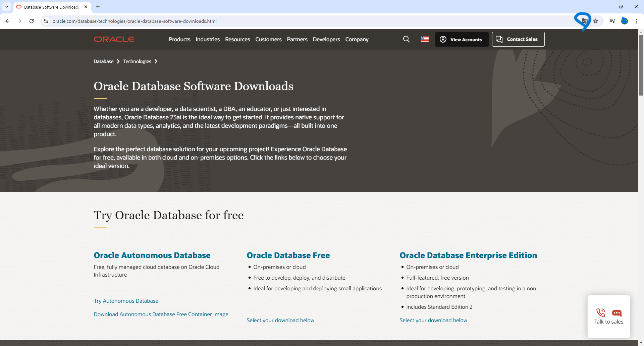The width and height of the screenshot is (644, 346).
Task: Open the site search magnifier icon
Action: [x=406, y=39]
